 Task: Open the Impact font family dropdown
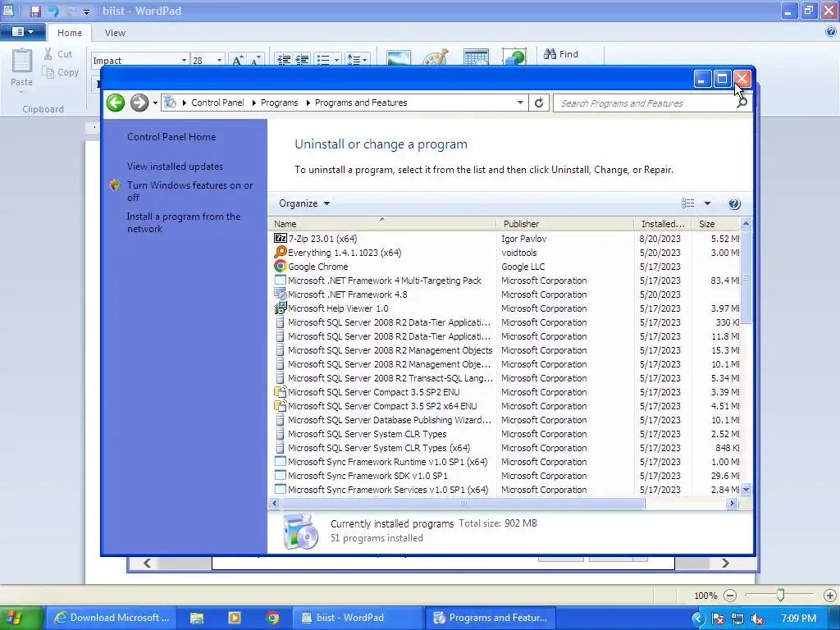(x=184, y=60)
